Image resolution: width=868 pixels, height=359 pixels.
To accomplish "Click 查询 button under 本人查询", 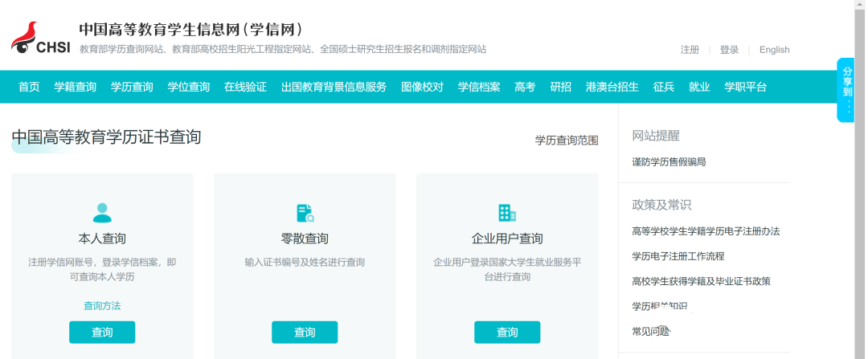I will [102, 332].
